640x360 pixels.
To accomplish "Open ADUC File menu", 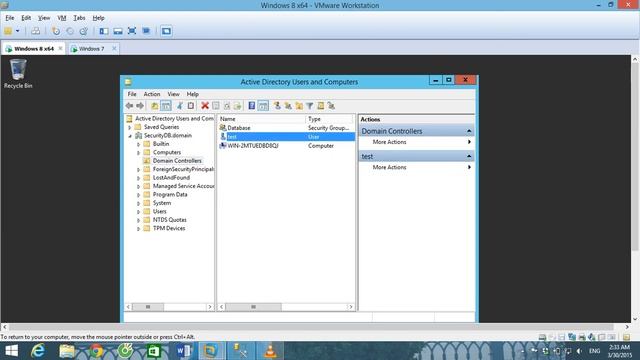I will point(132,94).
